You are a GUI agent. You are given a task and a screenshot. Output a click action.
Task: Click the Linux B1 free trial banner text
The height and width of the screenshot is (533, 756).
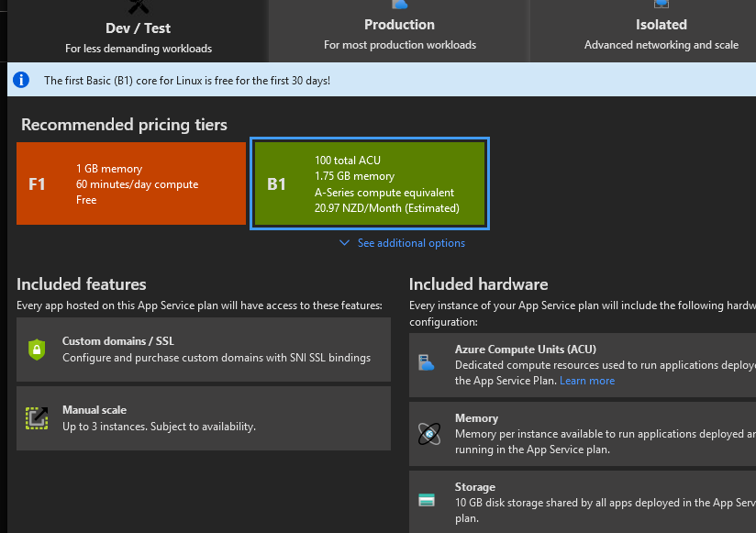pos(187,81)
